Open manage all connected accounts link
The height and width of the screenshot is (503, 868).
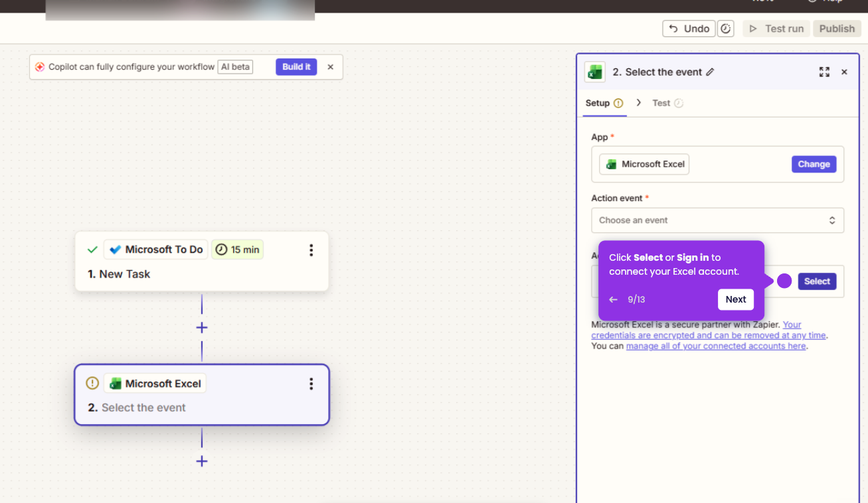[x=716, y=346]
